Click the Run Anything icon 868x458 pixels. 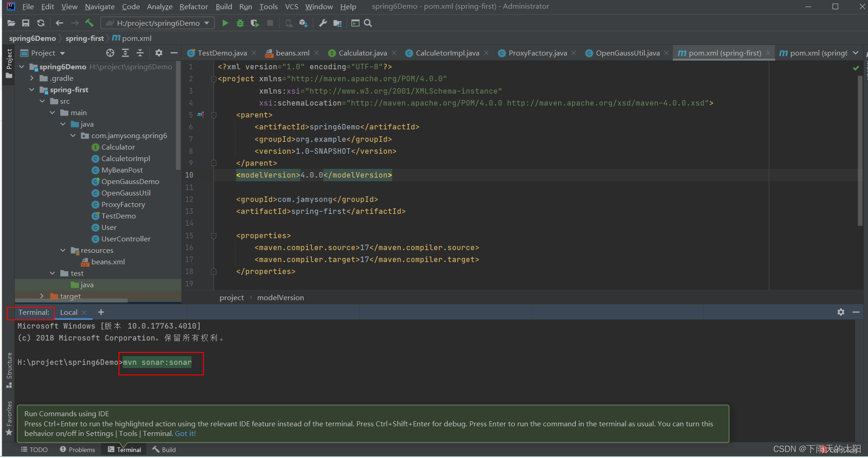[355, 23]
